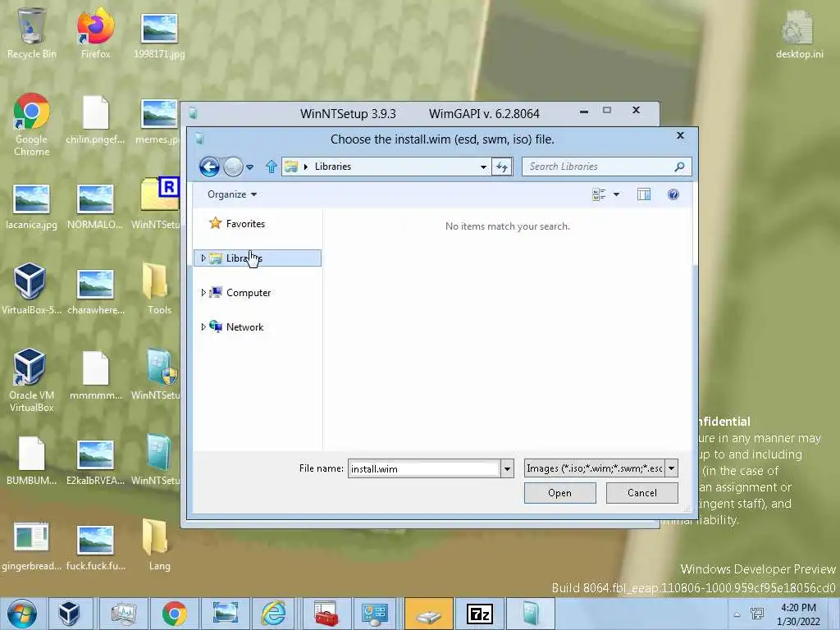
Task: Click the Back arrow in file dialog
Action: 209,167
